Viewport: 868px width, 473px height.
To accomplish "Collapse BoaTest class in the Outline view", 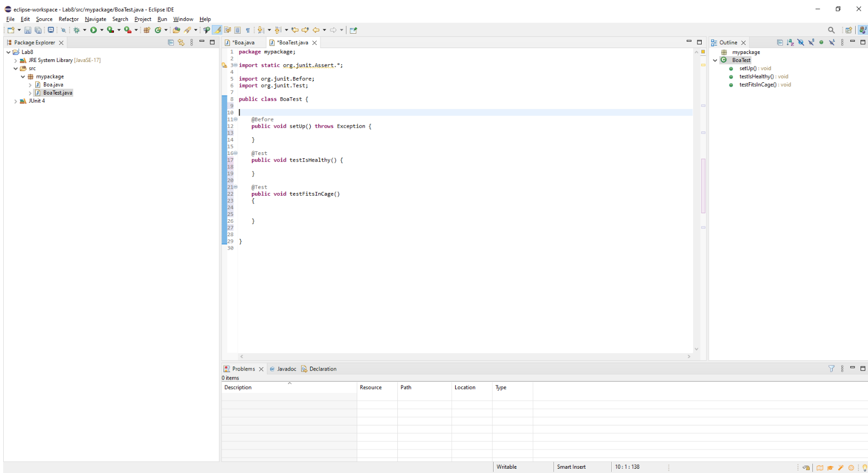I will [x=715, y=60].
